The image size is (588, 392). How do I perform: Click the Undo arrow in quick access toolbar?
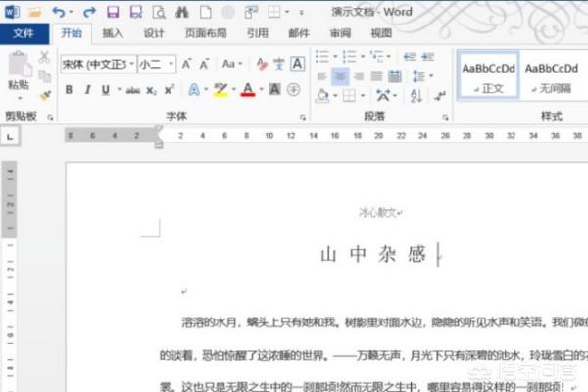point(58,12)
